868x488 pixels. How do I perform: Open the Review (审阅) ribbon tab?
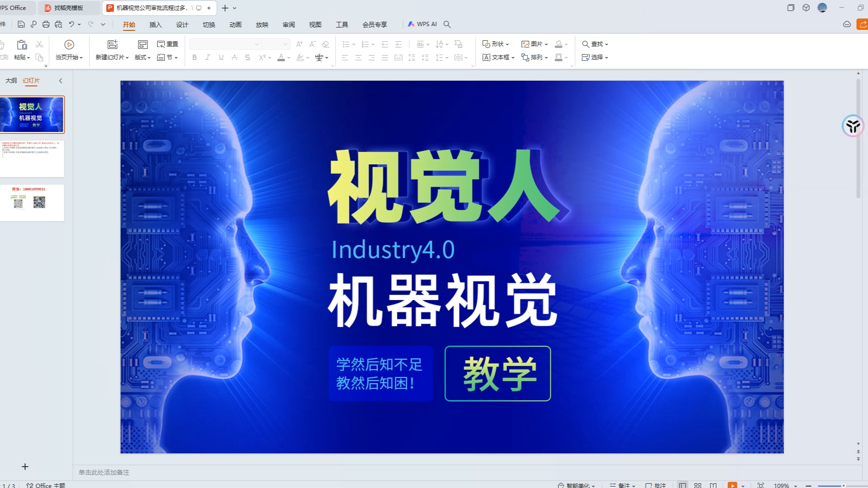coord(288,25)
